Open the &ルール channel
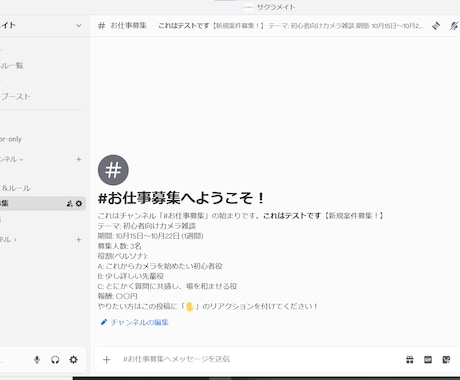This screenshot has height=380, width=460. click(x=16, y=188)
